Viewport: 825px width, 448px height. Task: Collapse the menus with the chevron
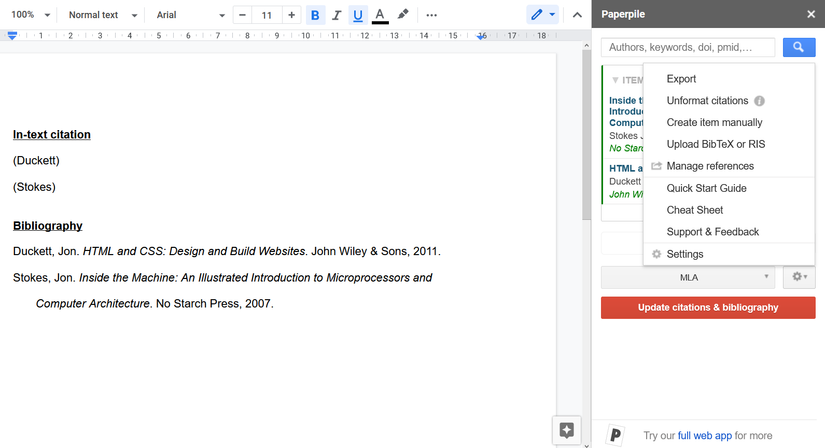click(x=577, y=15)
